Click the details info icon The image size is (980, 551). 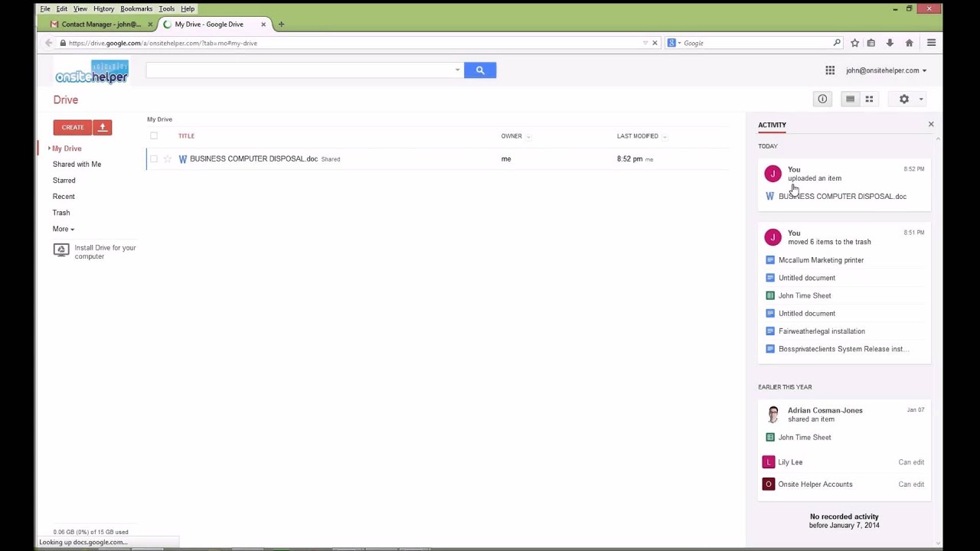coord(822,99)
